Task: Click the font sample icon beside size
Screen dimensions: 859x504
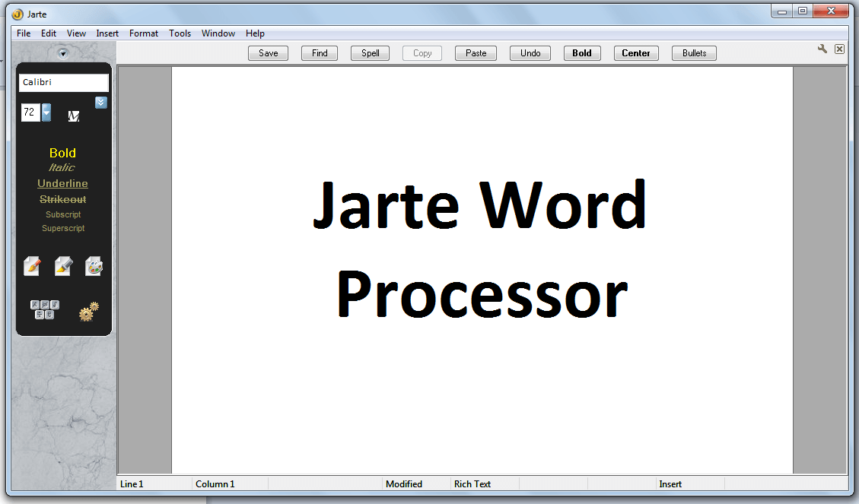Action: [x=74, y=116]
